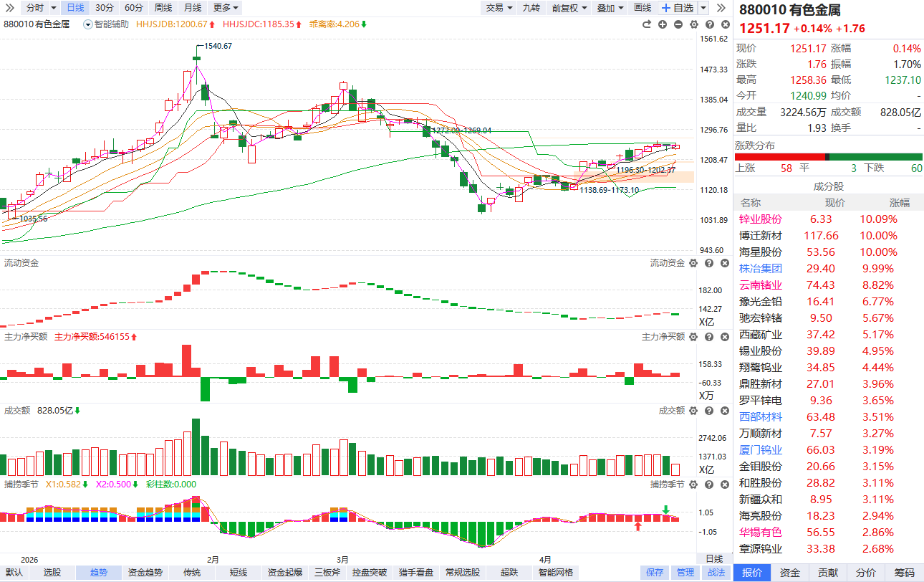This screenshot has width=924, height=582.
Task: Open settings gear of 成交额 panel
Action: tap(693, 411)
